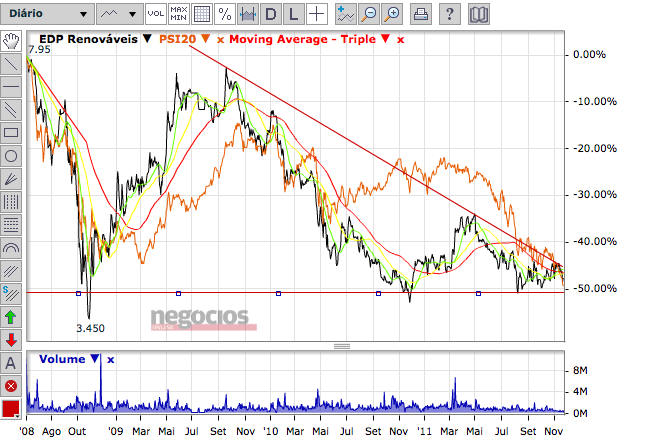The image size is (652, 444).
Task: Click the 8M volume axis label
Action: (x=580, y=370)
